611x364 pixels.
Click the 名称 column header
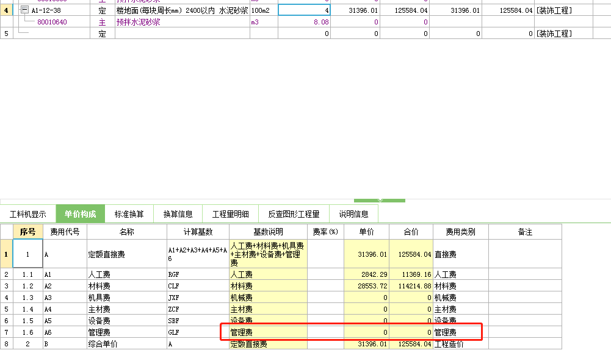coord(126,232)
